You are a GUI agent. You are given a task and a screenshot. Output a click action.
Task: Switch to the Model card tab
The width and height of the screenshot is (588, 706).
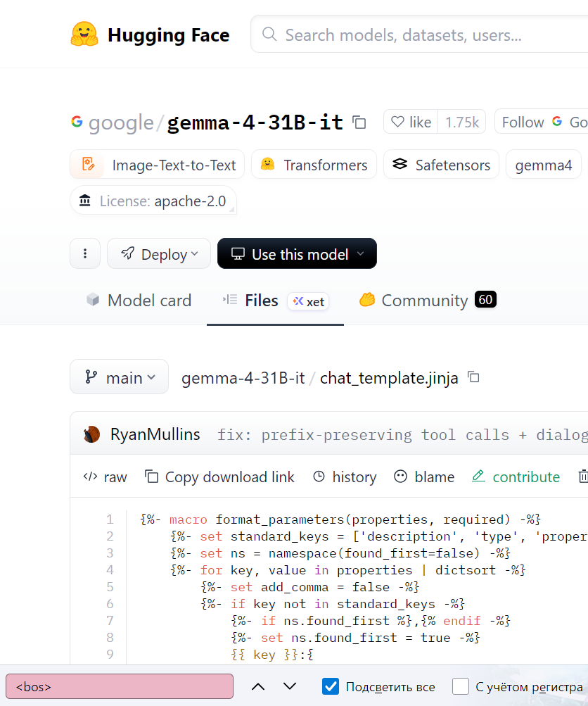tap(139, 301)
